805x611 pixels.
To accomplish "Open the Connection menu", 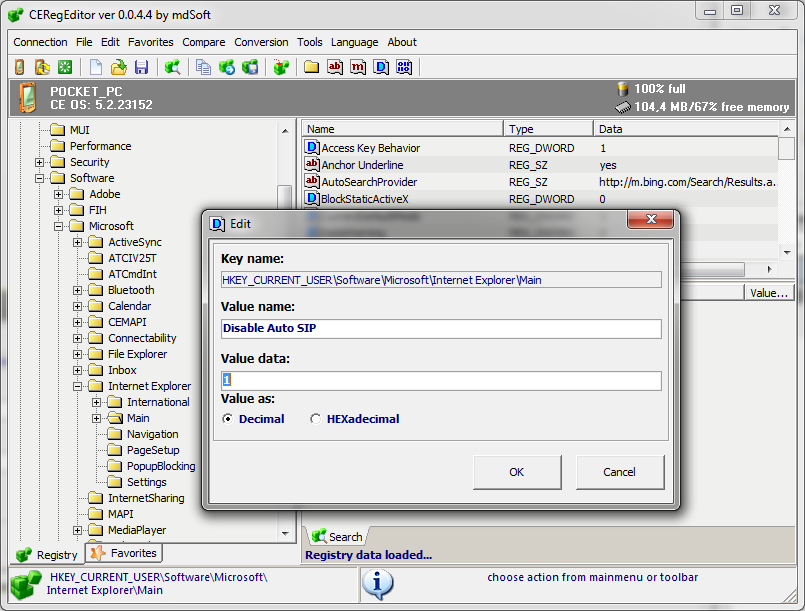I will 40,42.
